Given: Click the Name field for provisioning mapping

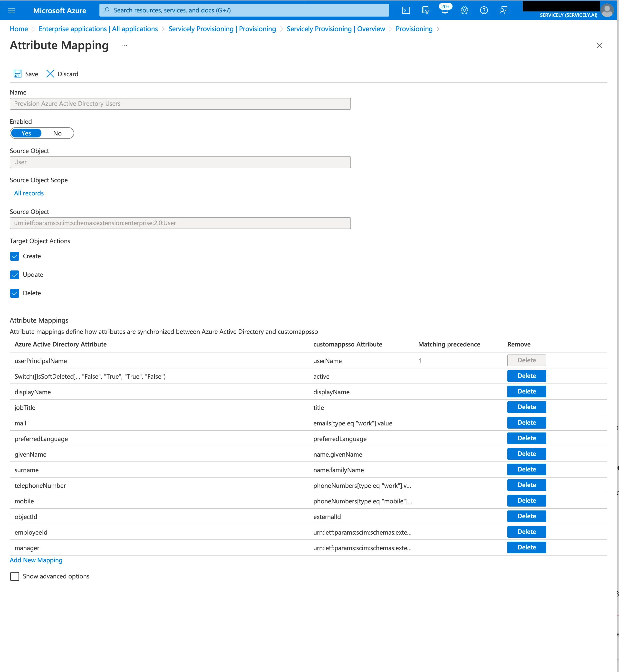Looking at the screenshot, I should 180,104.
